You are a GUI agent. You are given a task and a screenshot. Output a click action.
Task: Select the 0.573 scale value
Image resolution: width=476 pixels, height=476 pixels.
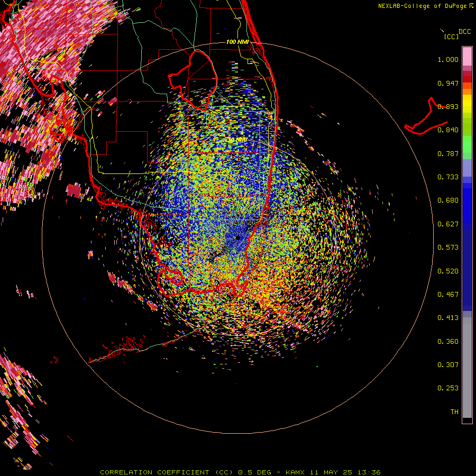coord(448,248)
